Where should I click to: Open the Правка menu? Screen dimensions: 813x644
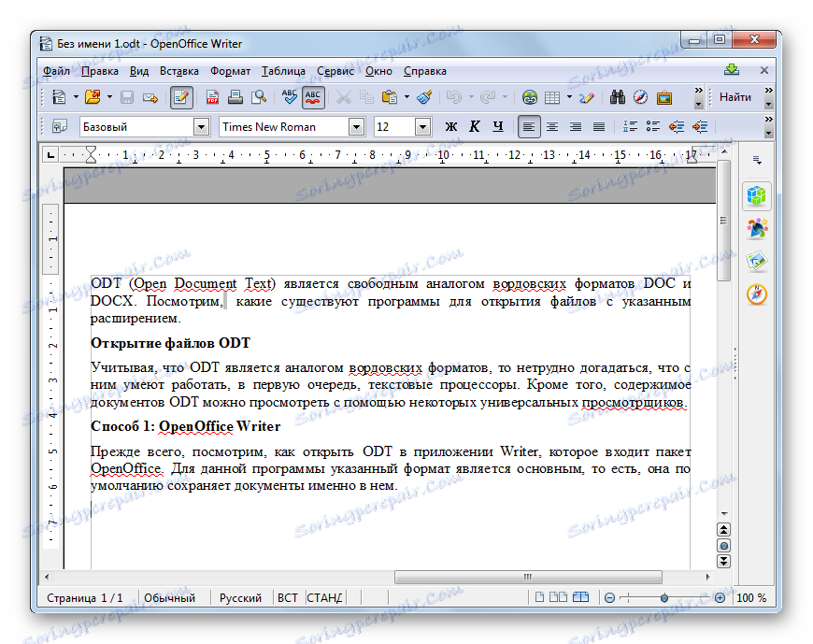(100, 71)
